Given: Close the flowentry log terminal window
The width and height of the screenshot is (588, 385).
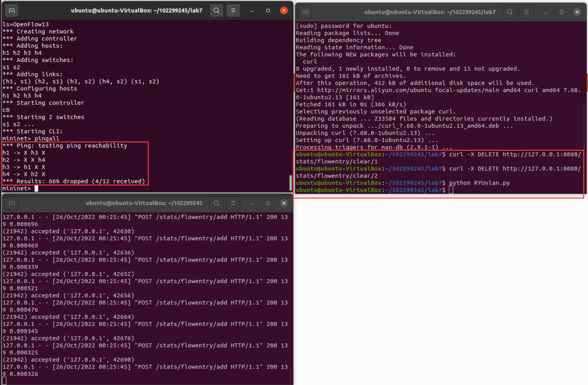Looking at the screenshot, I should pyautogui.click(x=284, y=203).
